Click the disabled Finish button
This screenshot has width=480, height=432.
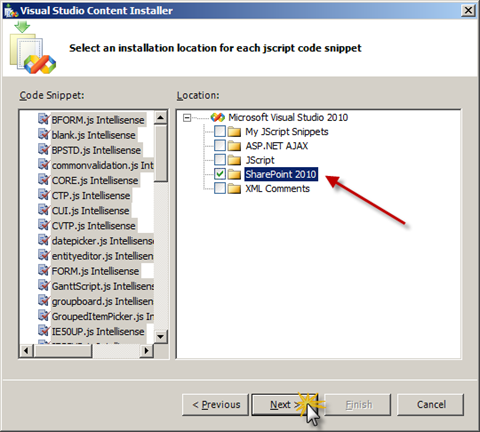[357, 405]
